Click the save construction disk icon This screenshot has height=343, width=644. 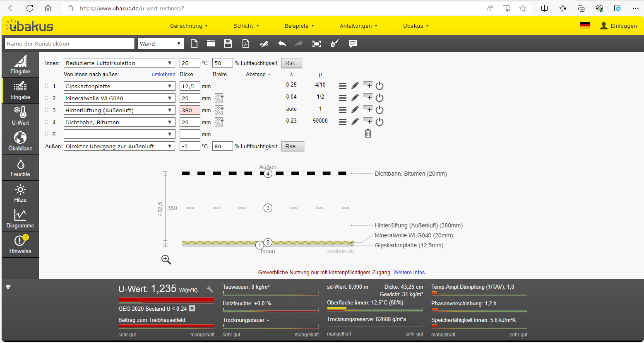click(x=228, y=43)
